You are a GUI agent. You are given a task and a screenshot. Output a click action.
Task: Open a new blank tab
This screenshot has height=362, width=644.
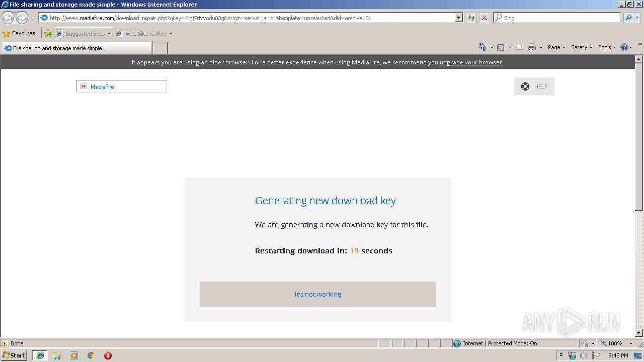tap(160, 48)
